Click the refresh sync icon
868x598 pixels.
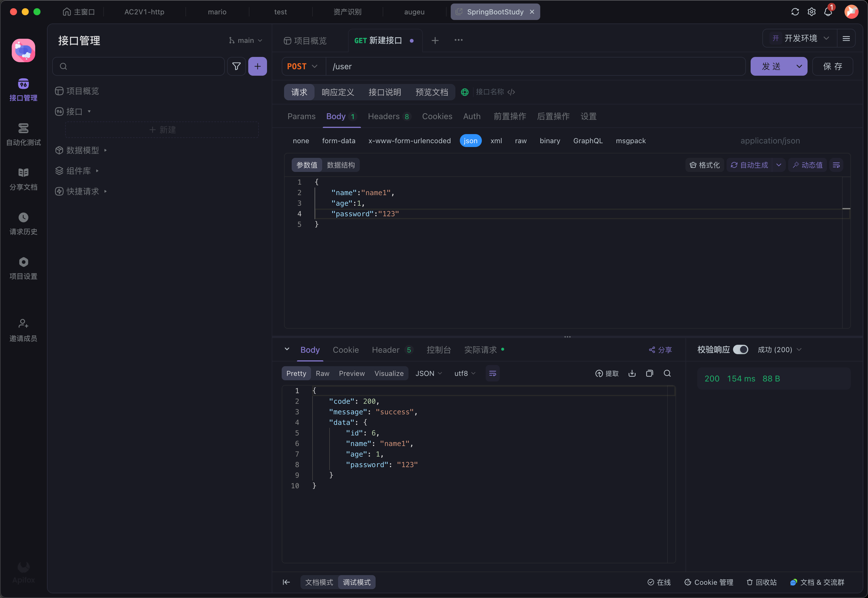pos(795,12)
